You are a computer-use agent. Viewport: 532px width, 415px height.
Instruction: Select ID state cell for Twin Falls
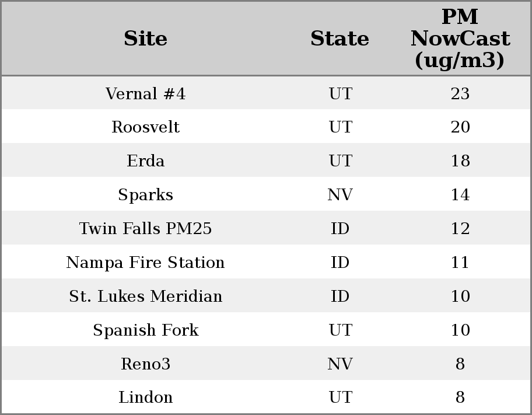(x=339, y=229)
